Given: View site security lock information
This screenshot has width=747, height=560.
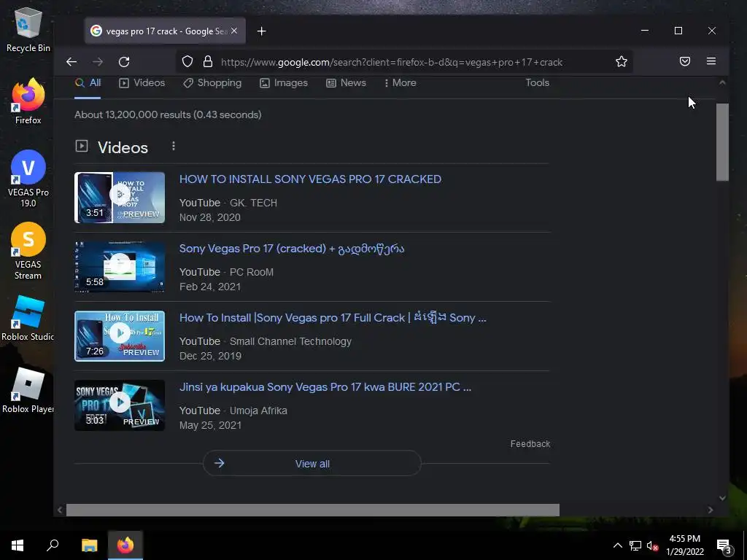Looking at the screenshot, I should 208,62.
